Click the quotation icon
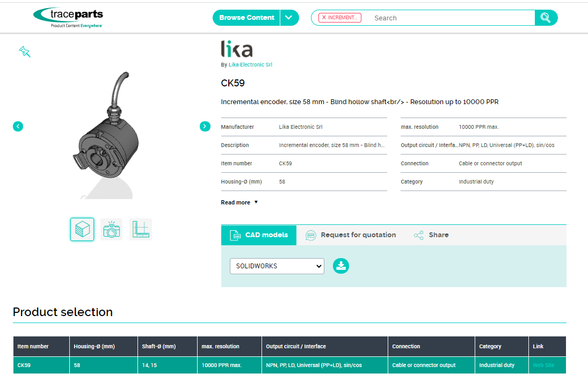This screenshot has height=388, width=588. click(310, 235)
